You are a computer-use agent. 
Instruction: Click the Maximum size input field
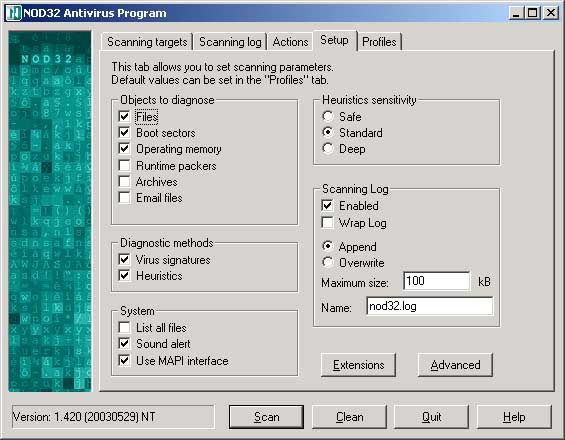436,281
